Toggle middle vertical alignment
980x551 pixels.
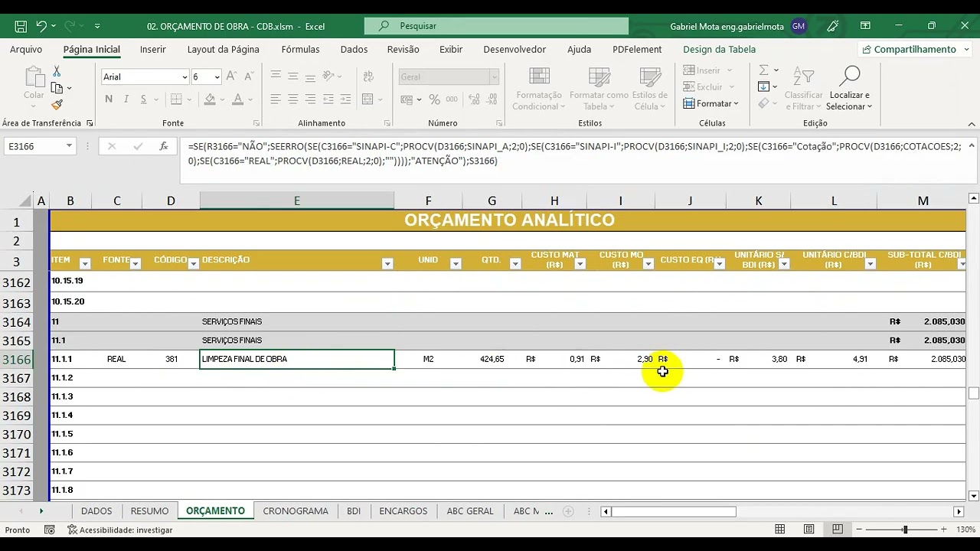(292, 77)
